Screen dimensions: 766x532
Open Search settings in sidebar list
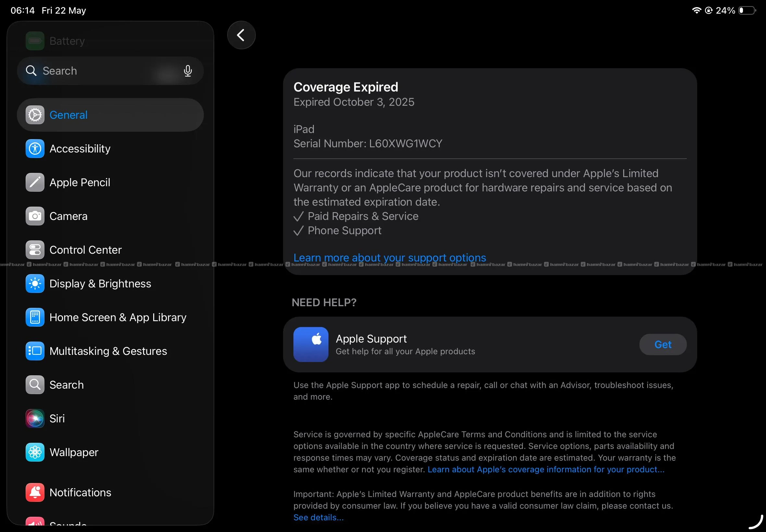point(110,385)
